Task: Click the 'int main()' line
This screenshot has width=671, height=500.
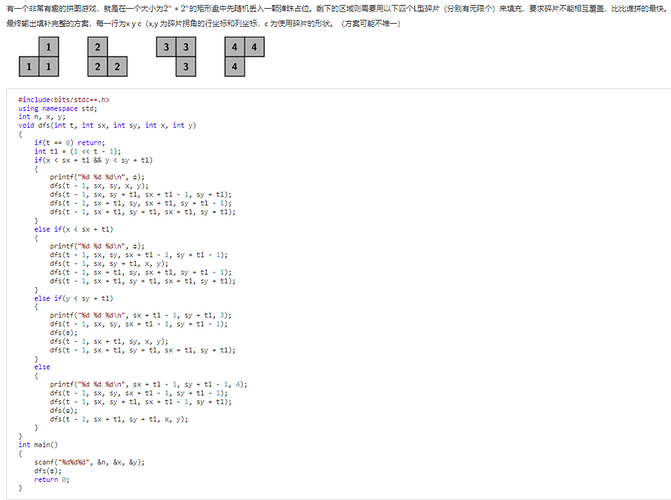Action: point(38,445)
